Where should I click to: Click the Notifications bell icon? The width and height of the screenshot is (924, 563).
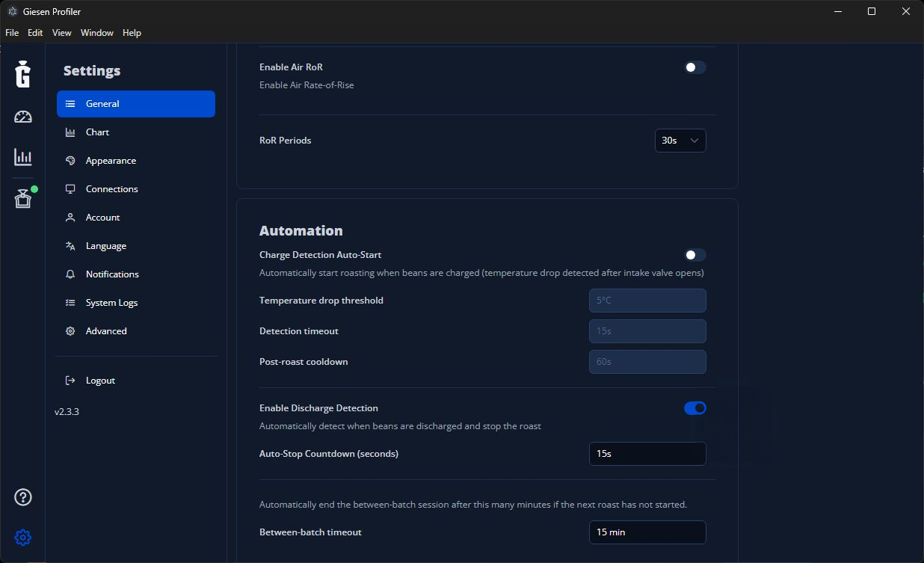tap(70, 274)
